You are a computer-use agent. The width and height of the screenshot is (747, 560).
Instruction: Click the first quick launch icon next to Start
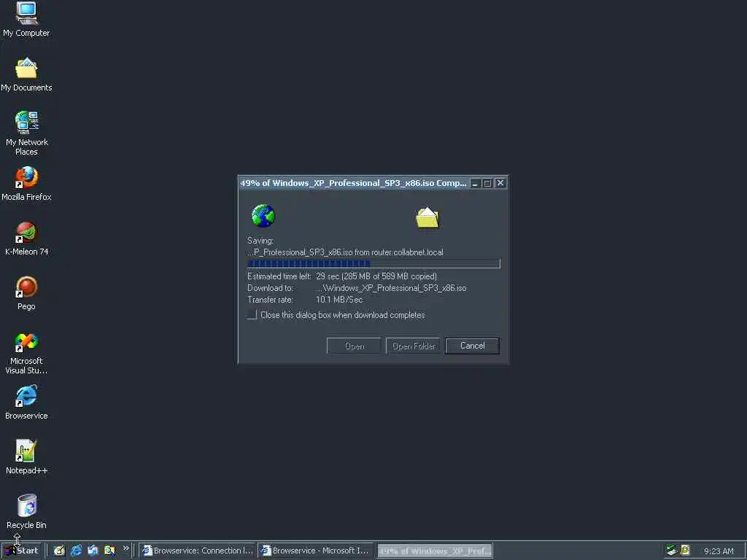click(59, 551)
